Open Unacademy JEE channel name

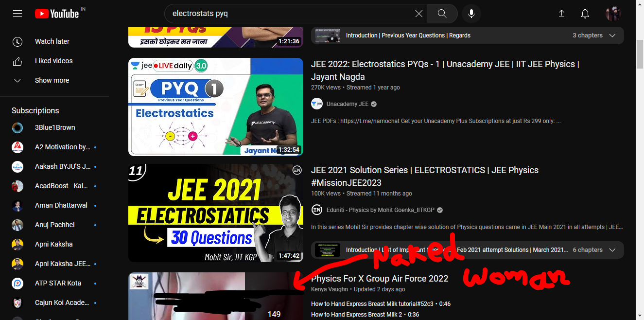348,104
